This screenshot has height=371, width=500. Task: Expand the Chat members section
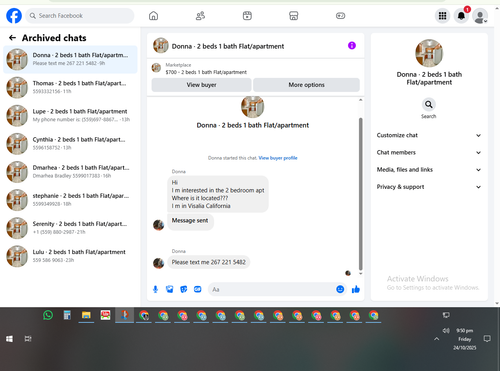tap(429, 152)
